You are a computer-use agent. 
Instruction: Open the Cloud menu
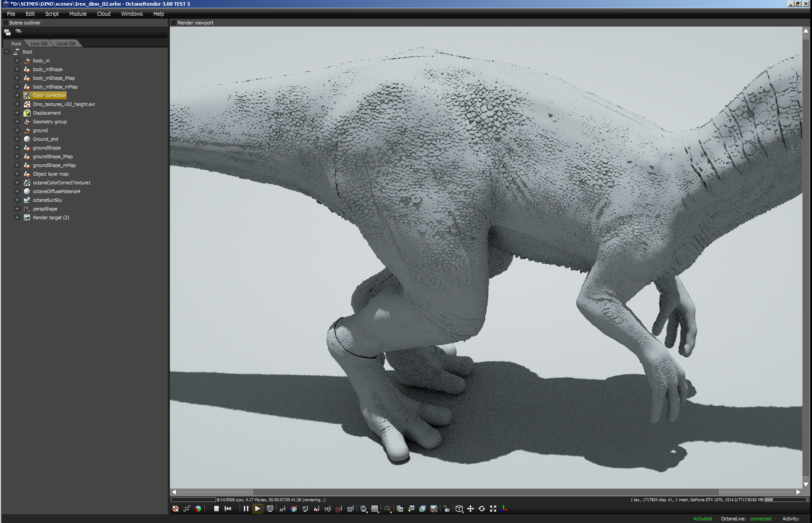pos(104,14)
